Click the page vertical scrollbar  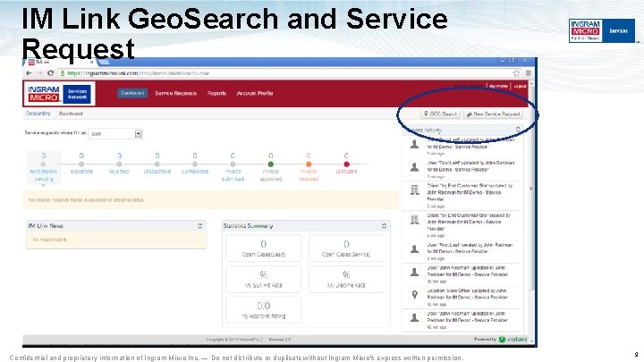click(x=532, y=212)
